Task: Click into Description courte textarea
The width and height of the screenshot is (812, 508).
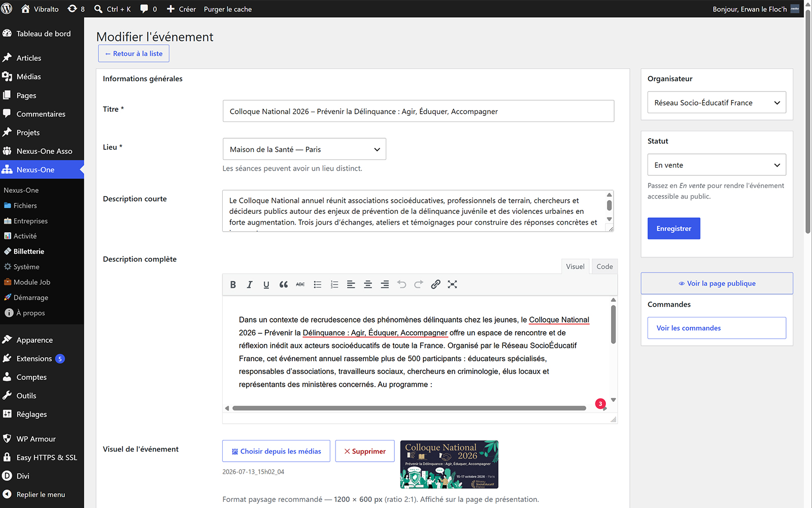Action: pos(418,211)
